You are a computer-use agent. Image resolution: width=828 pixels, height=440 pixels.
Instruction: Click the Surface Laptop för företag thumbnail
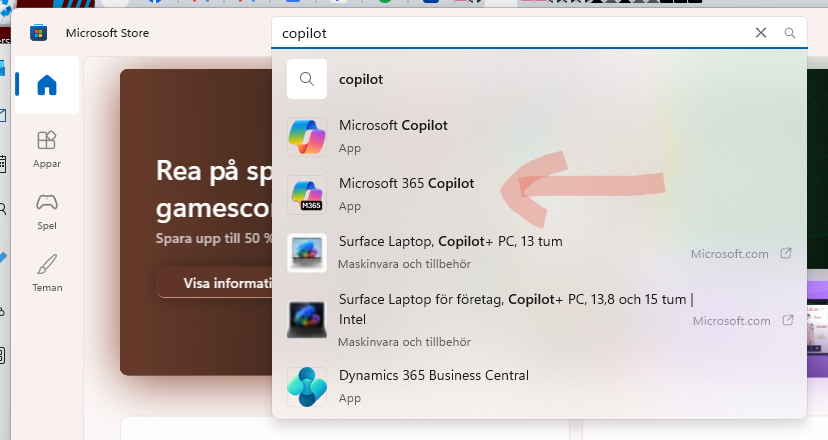(307, 319)
